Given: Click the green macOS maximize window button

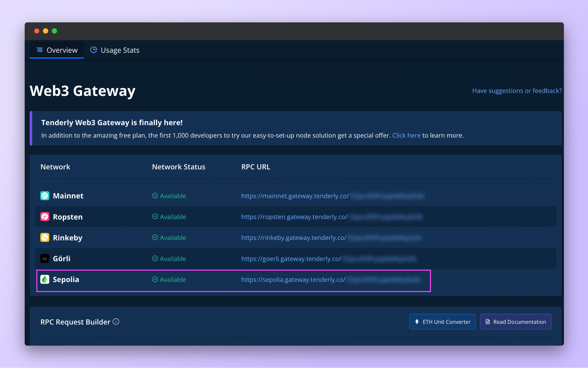Looking at the screenshot, I should (x=54, y=31).
